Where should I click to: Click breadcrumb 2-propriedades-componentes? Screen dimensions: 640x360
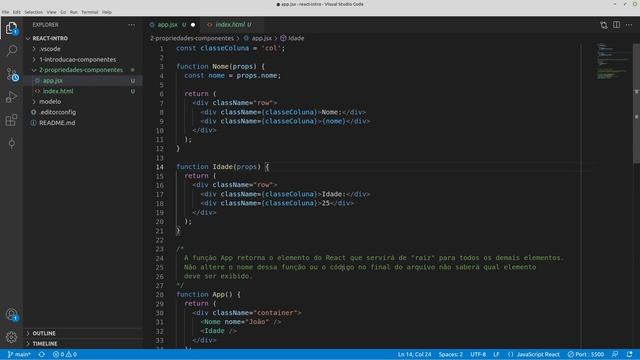tap(191, 38)
